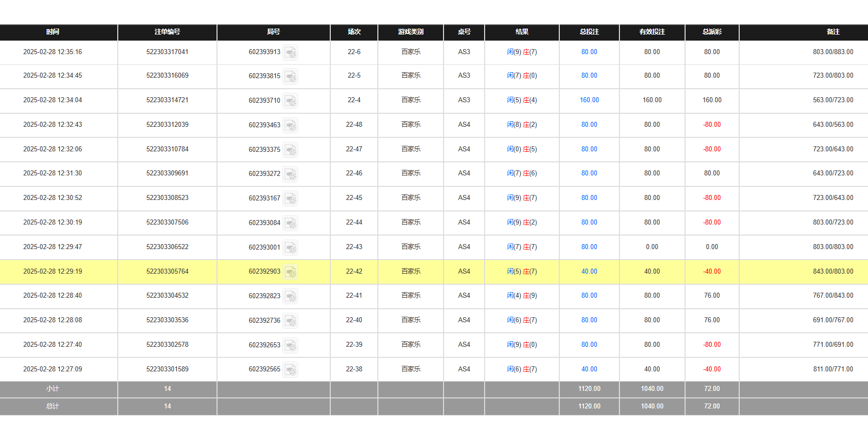Click the 总投注 column header

589,32
